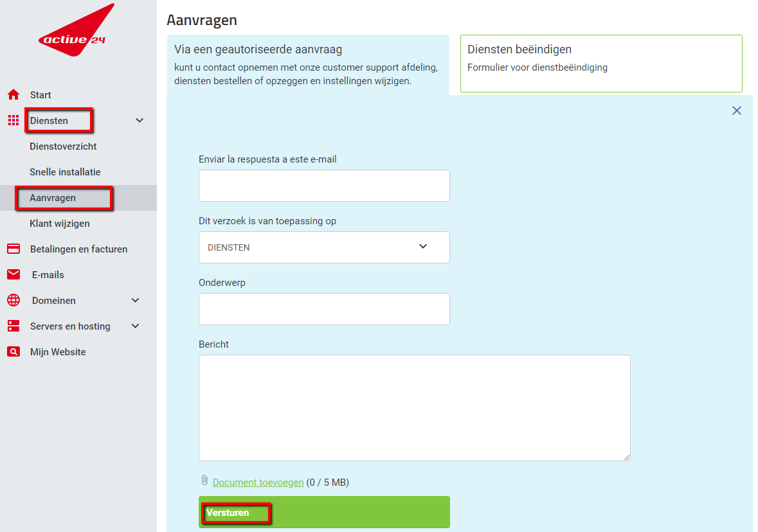Click the globe icon beside Domeinen
Screen dimensions: 758x532
pos(14,300)
